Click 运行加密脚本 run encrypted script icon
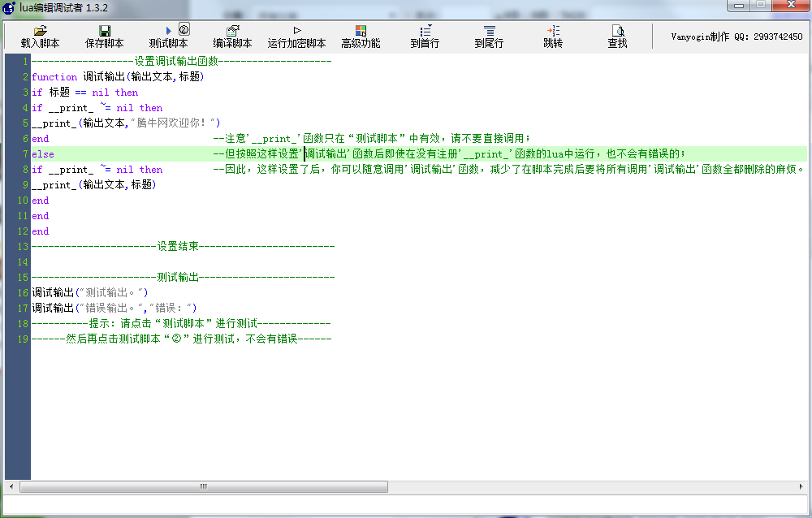This screenshot has width=812, height=518. point(296,31)
